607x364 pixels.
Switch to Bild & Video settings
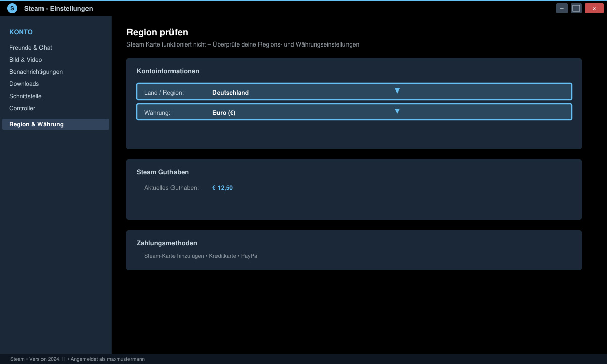pos(25,60)
